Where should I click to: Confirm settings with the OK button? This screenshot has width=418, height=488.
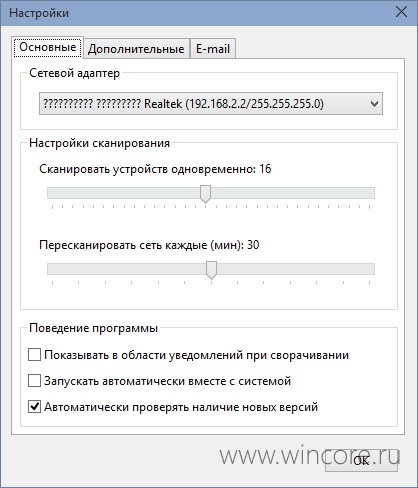coord(361,461)
